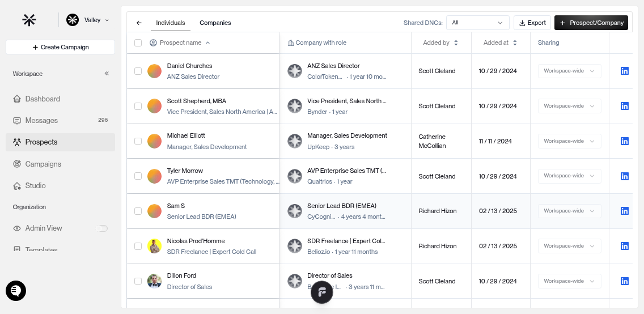Collapse the sidebar with double chevron
Screen dimensions: 644x314
107,74
